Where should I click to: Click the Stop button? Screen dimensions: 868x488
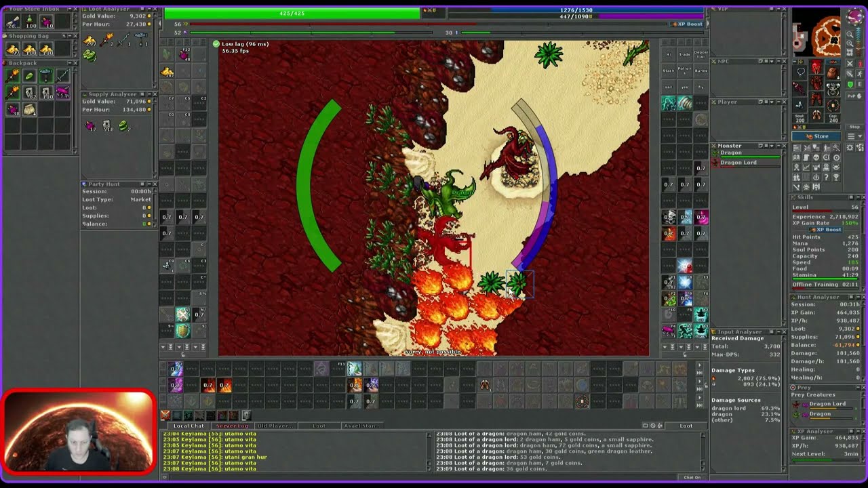854,127
